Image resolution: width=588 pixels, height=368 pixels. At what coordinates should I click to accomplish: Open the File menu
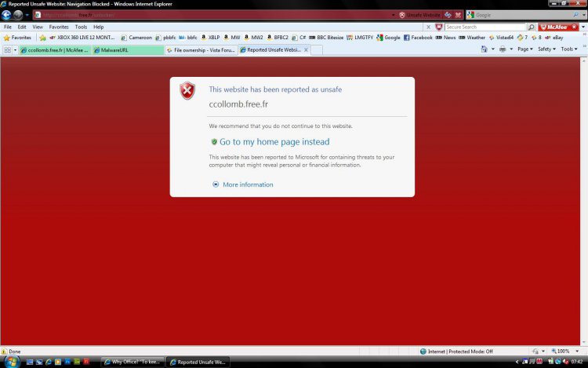tap(8, 27)
